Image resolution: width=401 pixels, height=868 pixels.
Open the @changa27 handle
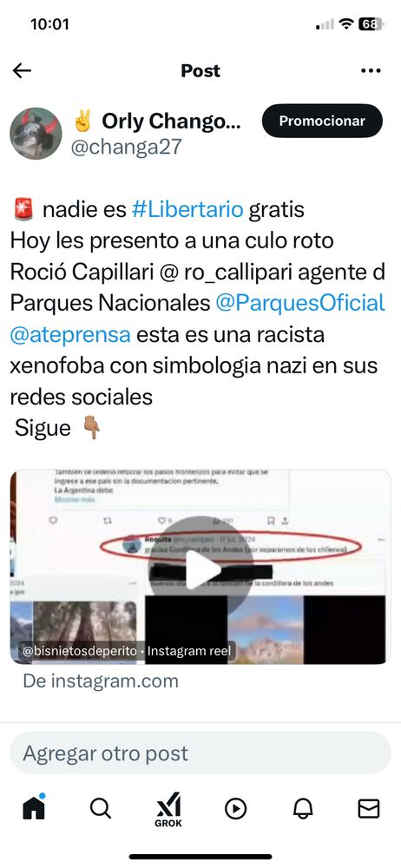pyautogui.click(x=126, y=148)
